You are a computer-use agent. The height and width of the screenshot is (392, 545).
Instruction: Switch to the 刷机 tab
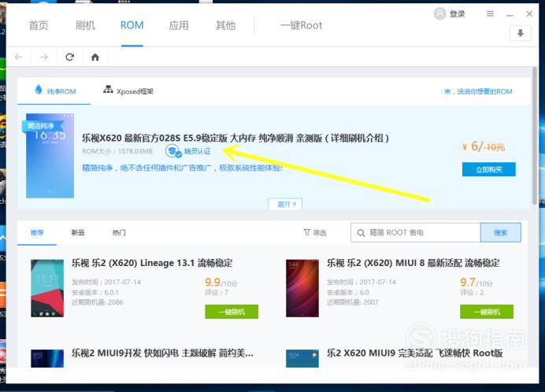coord(85,25)
